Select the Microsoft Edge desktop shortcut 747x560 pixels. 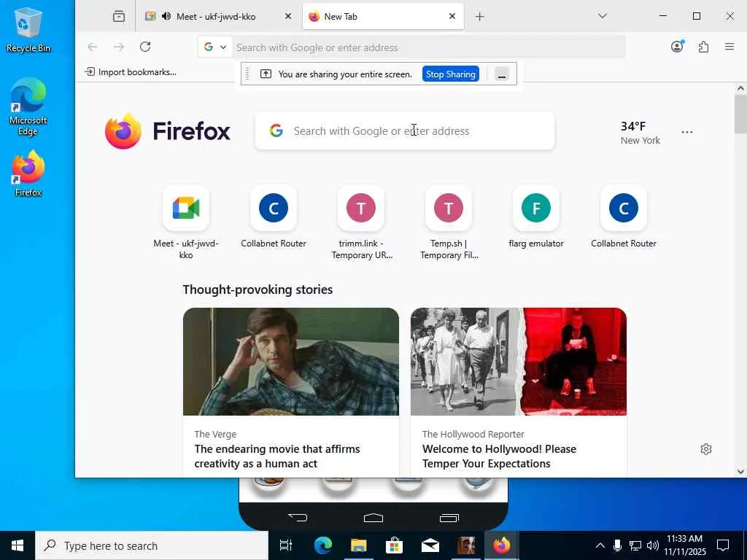coord(28,107)
